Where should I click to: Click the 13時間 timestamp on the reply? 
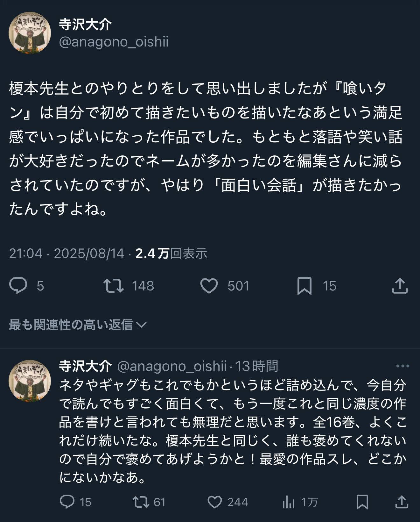point(257,366)
